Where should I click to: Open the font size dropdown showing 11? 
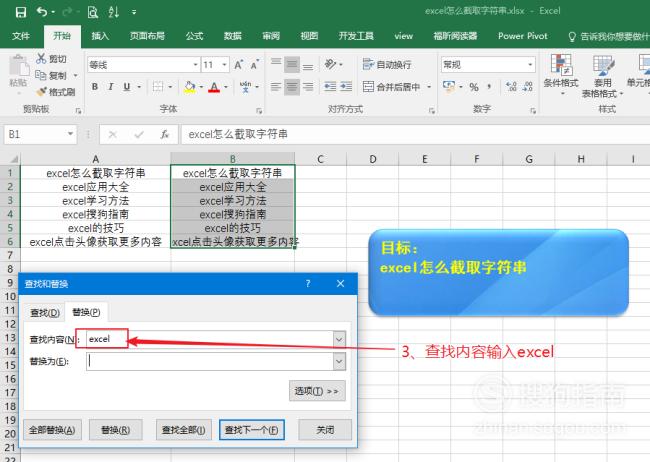click(x=224, y=65)
